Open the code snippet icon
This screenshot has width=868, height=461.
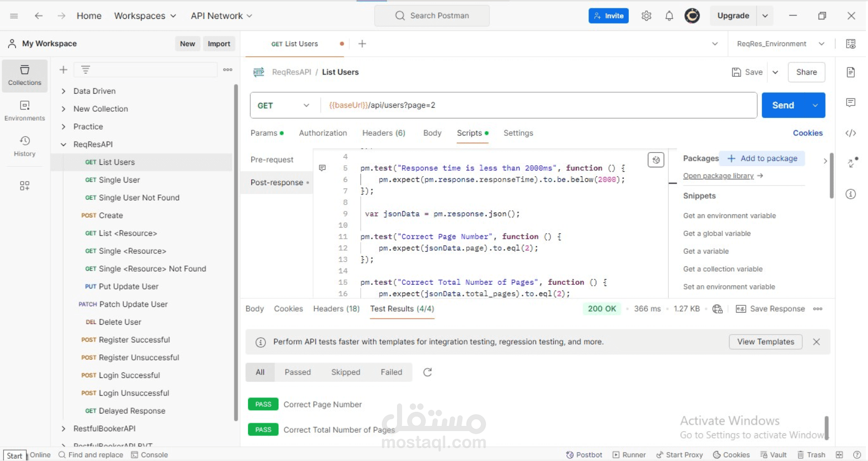(x=851, y=133)
